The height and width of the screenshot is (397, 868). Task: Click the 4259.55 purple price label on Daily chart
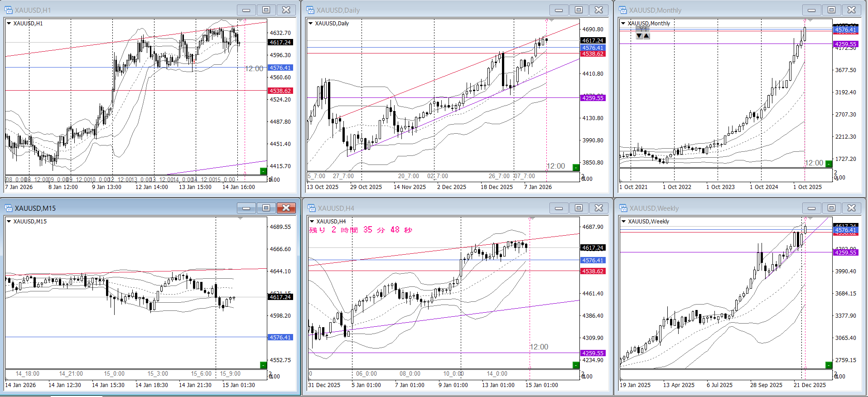(593, 98)
